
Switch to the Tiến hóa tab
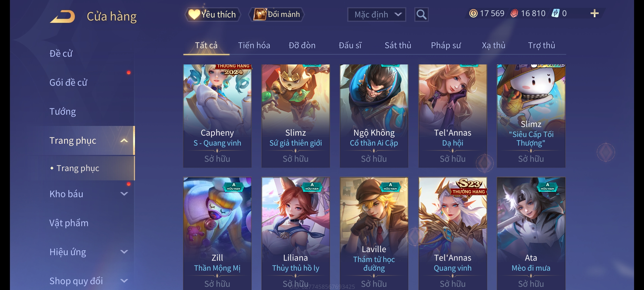254,45
